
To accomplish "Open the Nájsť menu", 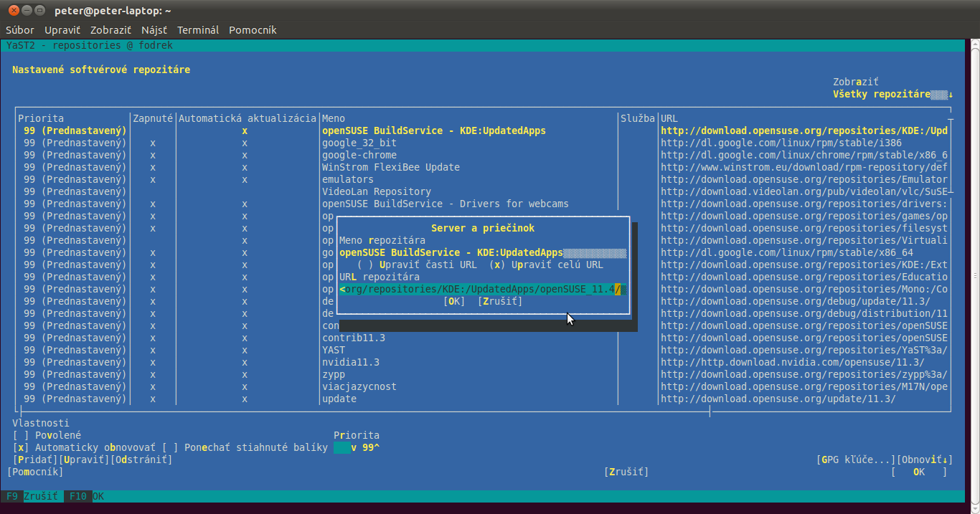I will (x=154, y=30).
